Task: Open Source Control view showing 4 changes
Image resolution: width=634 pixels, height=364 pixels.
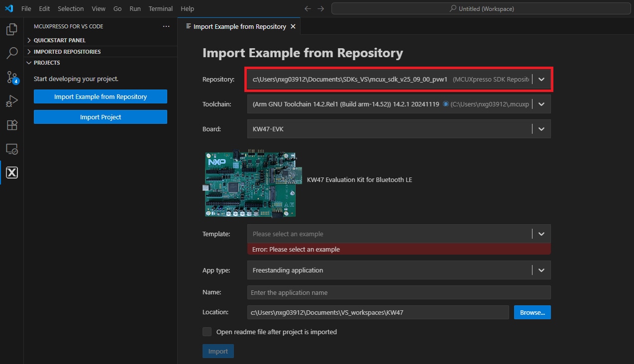Action: [x=11, y=77]
